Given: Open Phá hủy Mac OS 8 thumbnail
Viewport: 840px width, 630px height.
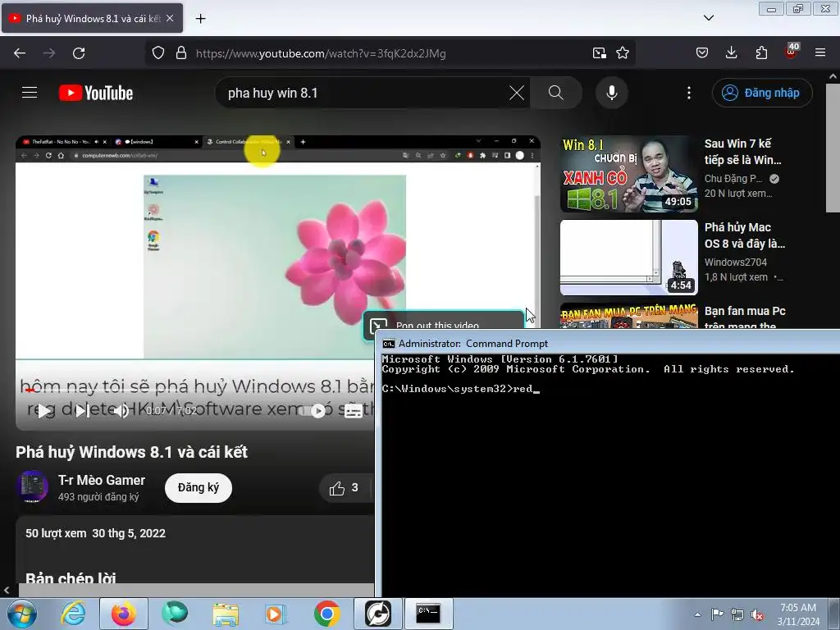Looking at the screenshot, I should pos(629,258).
